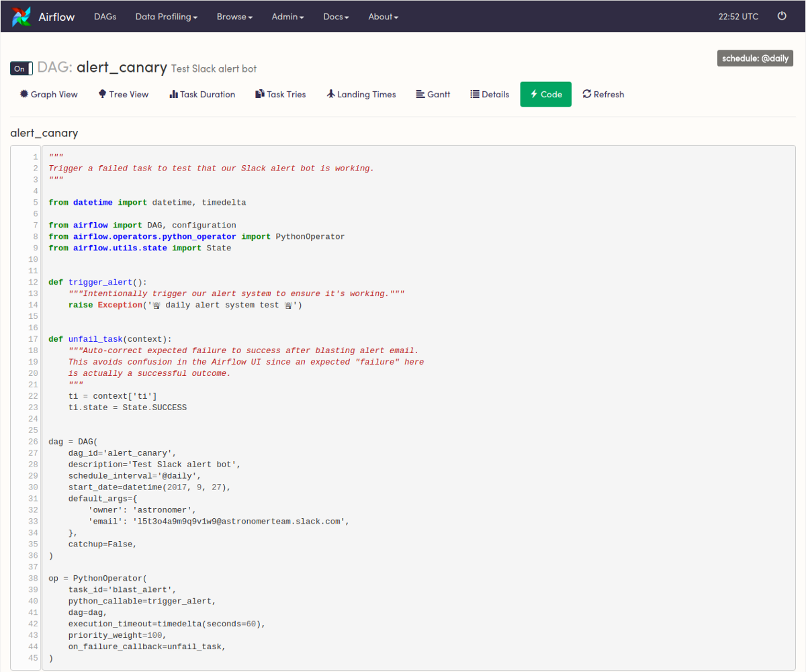Click the Airflow pinwheel logo

21,17
